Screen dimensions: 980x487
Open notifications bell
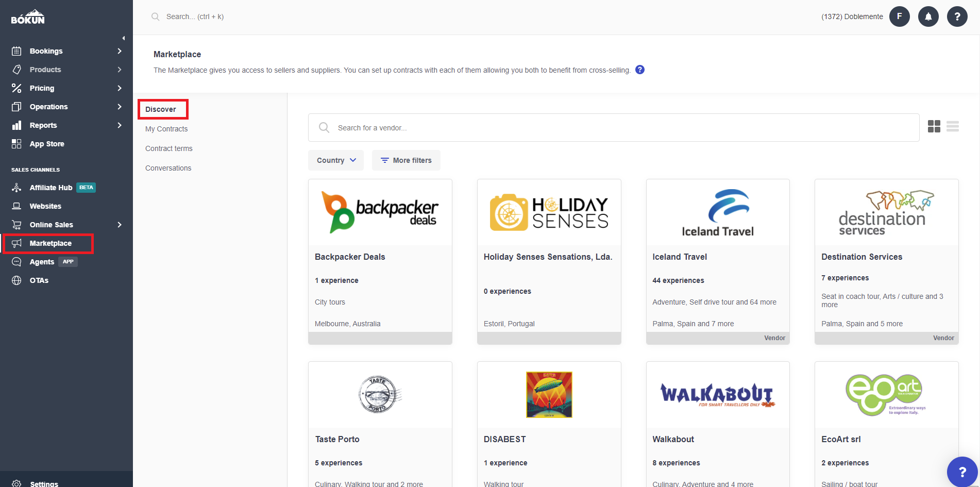tap(928, 16)
